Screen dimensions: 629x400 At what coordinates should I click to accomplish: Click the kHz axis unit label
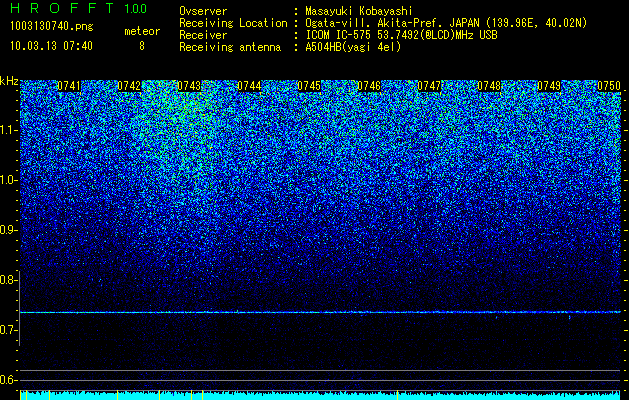click(x=9, y=81)
